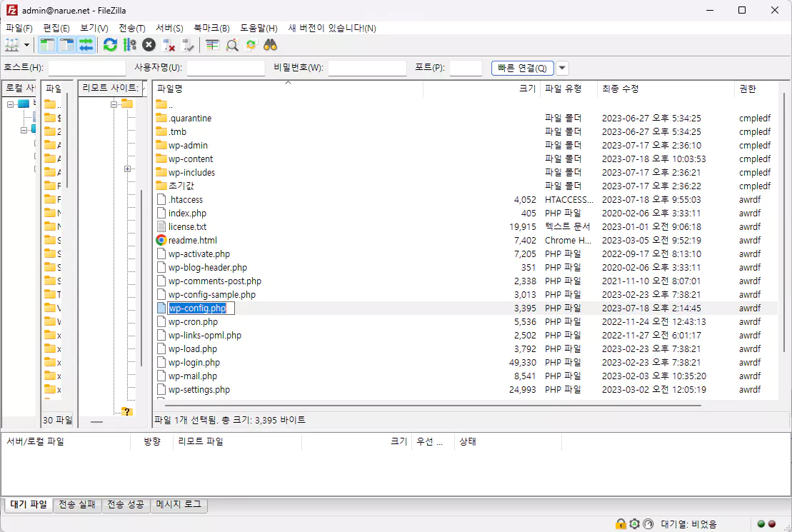
Task: Switch to the 메시지 로그 tab
Action: pos(179,504)
